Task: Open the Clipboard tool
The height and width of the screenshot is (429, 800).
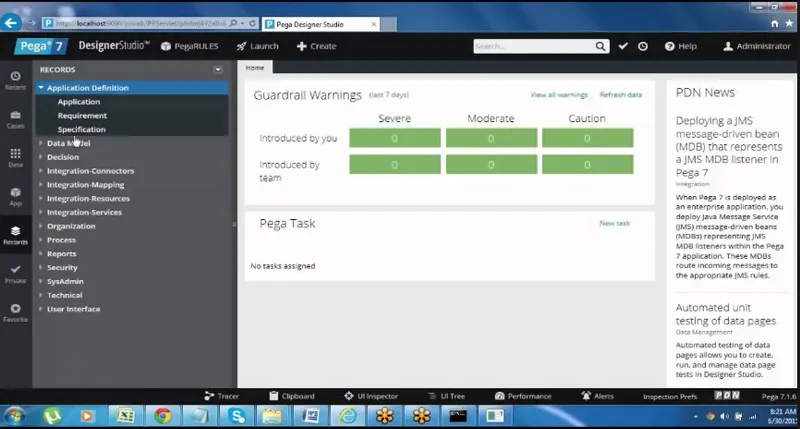Action: point(292,396)
